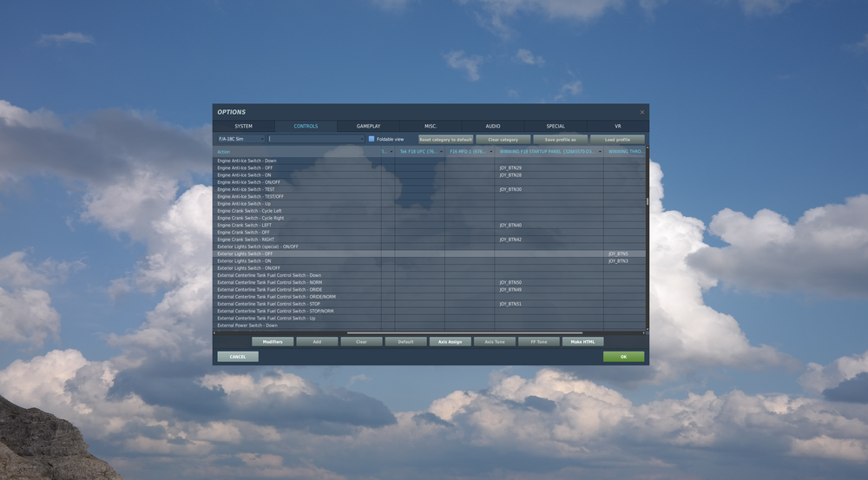
Task: Select row Exterior Lights Switch - ON
Action: click(x=430, y=261)
